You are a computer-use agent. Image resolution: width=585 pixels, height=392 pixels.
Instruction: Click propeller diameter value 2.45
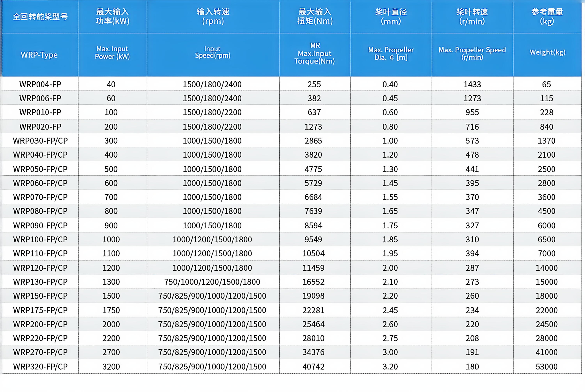coord(390,310)
